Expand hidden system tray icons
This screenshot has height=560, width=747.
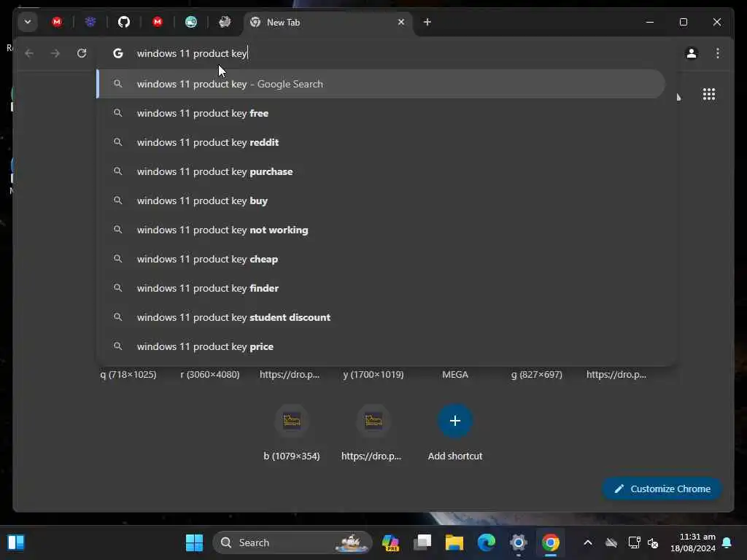pyautogui.click(x=588, y=542)
